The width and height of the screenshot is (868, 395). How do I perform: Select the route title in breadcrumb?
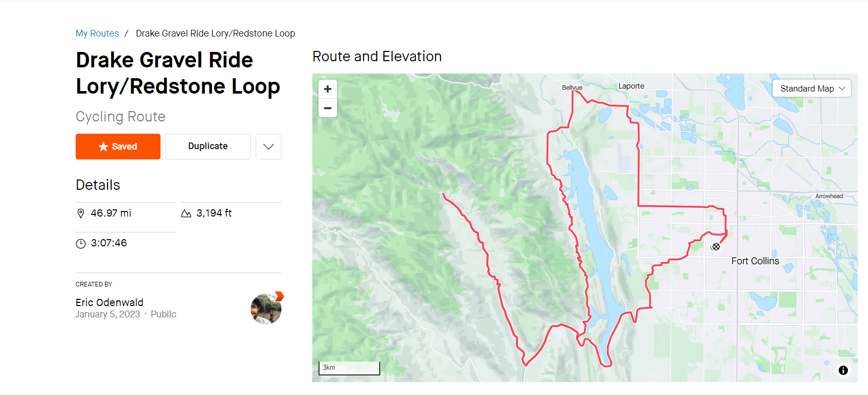(216, 33)
